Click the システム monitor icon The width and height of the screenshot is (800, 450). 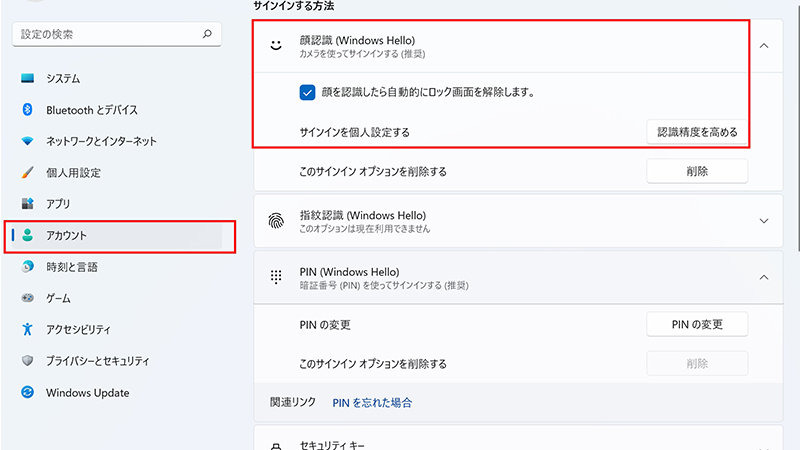[x=28, y=78]
